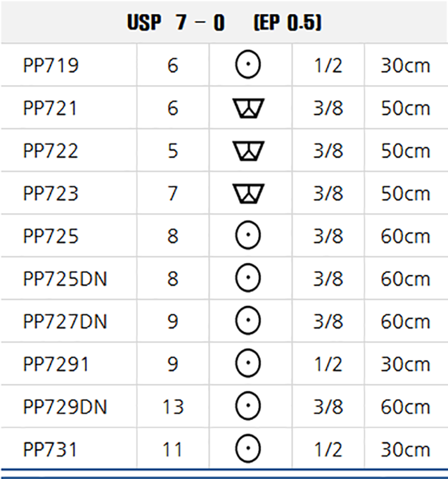The width and height of the screenshot is (448, 479).
Task: Click the USP 7-0 (EP 0.5) header
Action: tap(224, 22)
